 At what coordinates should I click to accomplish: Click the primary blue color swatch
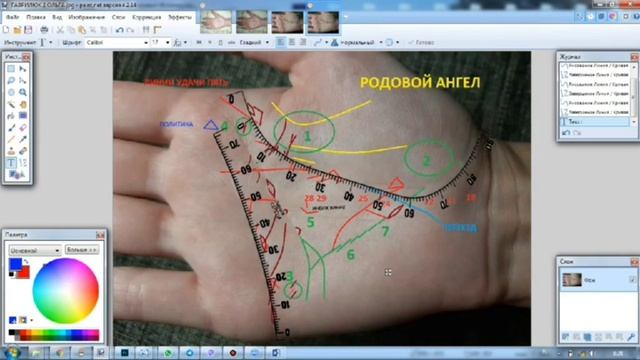pos(15,264)
